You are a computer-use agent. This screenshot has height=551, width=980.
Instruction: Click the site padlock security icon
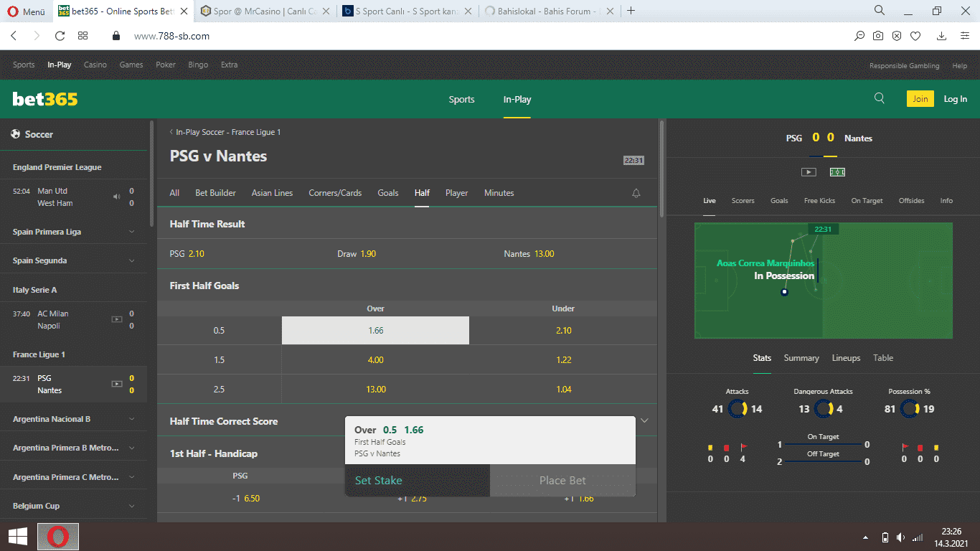(x=116, y=36)
